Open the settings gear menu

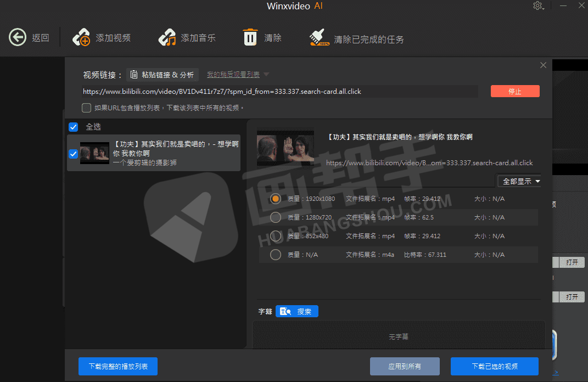[x=538, y=6]
